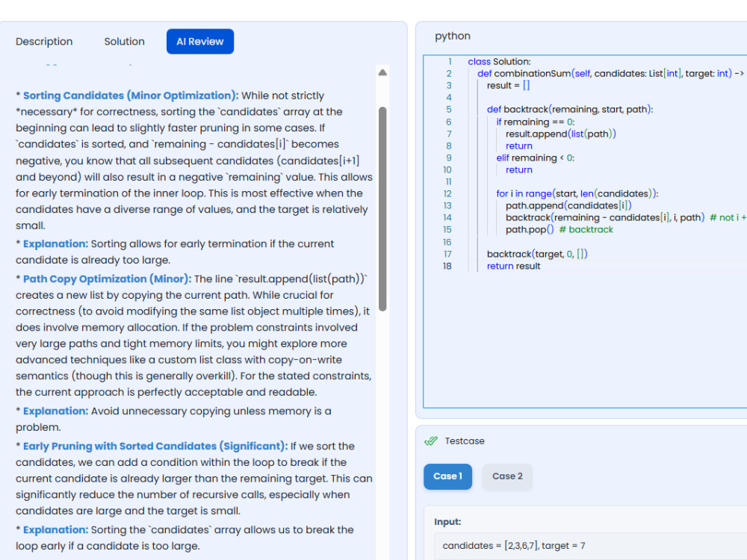747x560 pixels.
Task: Click code line 'def combinationSum' definition
Action: pos(610,73)
